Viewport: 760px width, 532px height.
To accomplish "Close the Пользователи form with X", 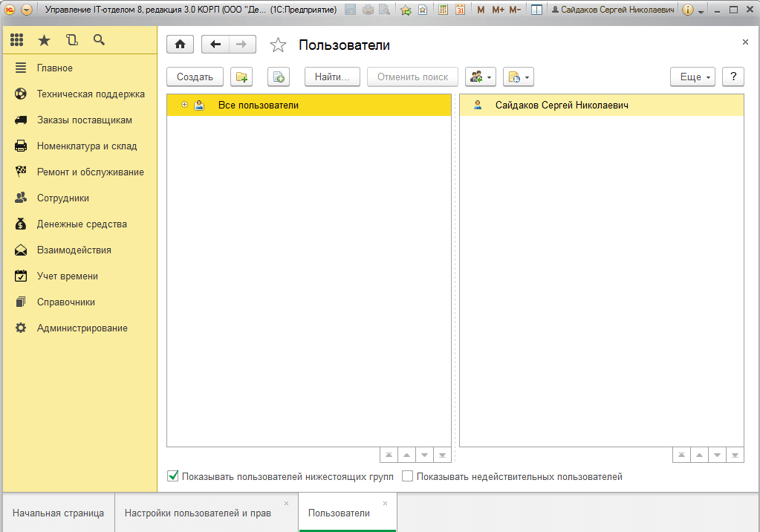I will pyautogui.click(x=745, y=42).
